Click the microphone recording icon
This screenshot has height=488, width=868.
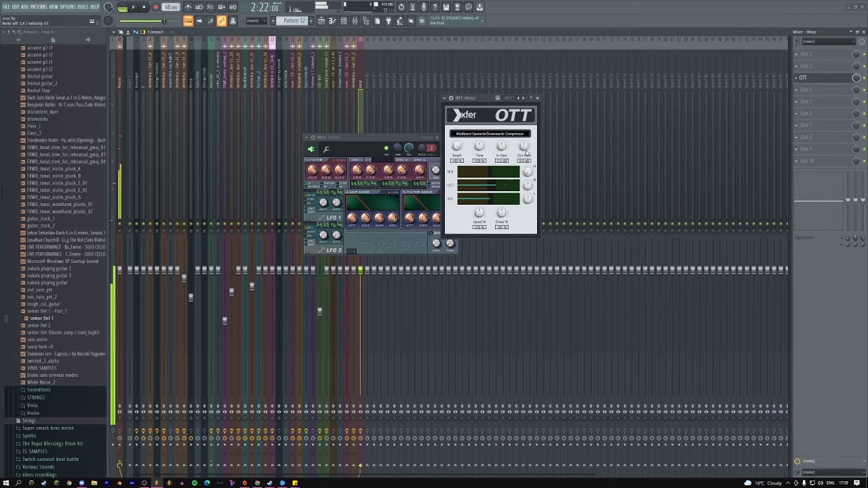pos(424,7)
